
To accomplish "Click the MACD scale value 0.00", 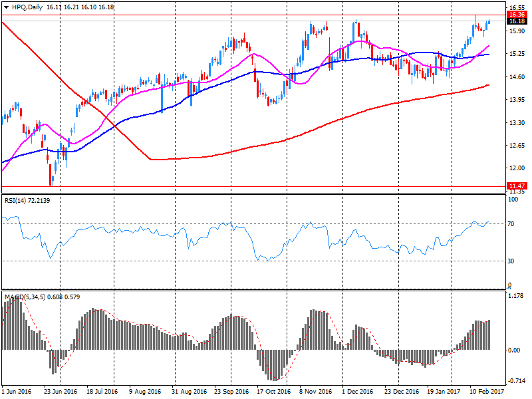I will click(x=515, y=350).
